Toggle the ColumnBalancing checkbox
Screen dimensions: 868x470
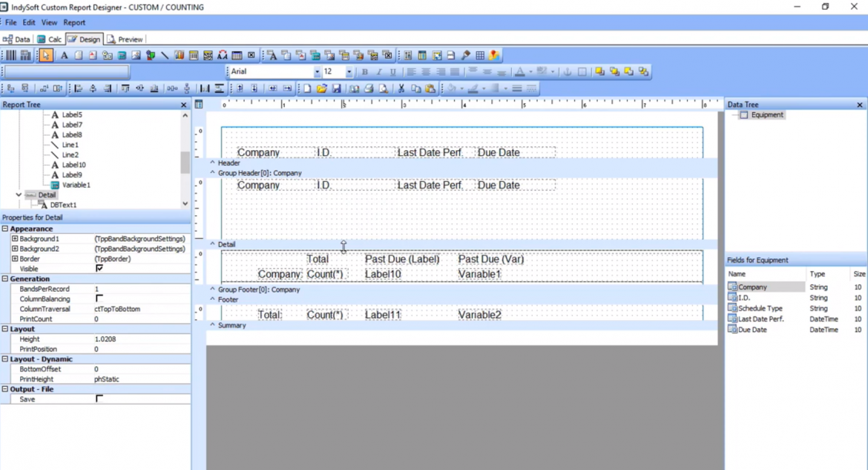click(99, 298)
